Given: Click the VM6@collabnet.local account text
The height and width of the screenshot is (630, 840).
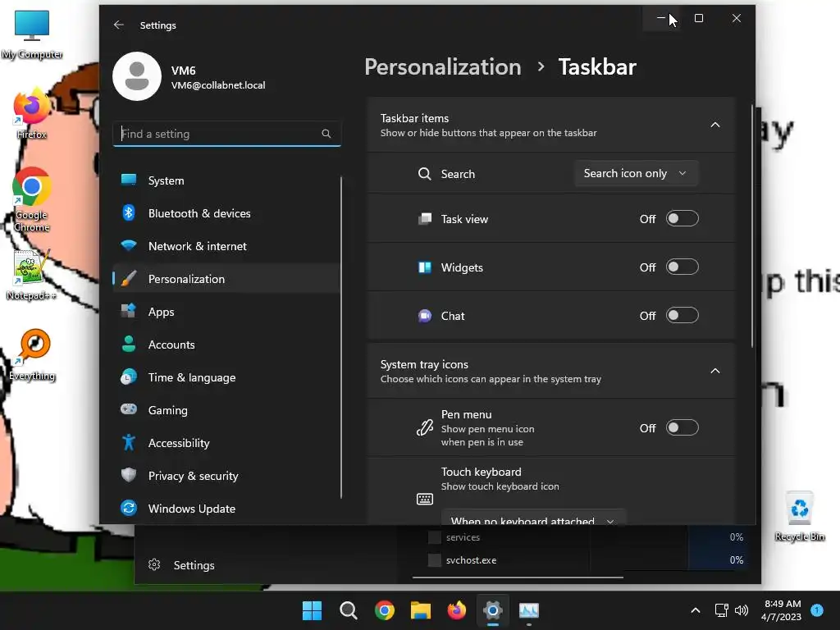Looking at the screenshot, I should [x=218, y=85].
